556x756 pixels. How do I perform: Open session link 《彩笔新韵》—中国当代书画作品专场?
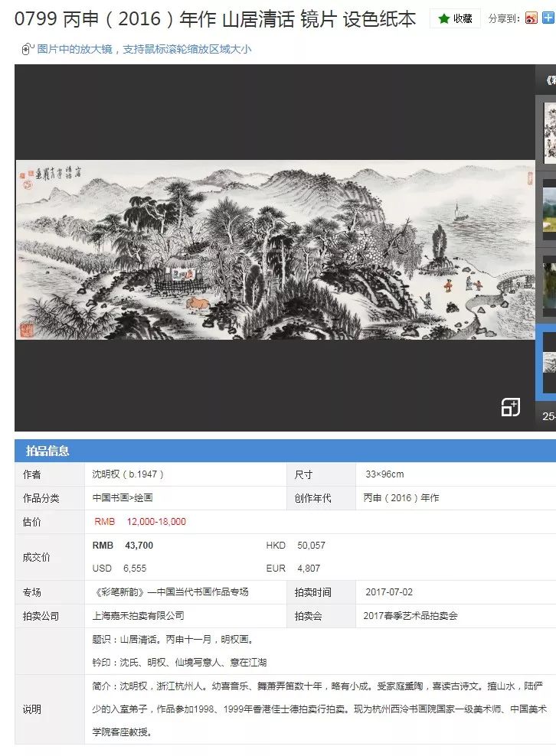170,592
